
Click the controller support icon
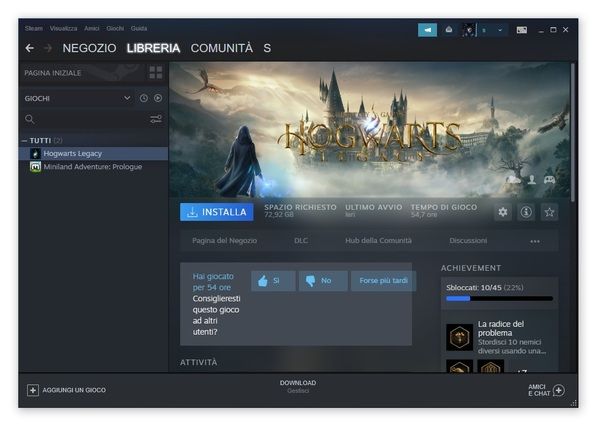[x=549, y=179]
